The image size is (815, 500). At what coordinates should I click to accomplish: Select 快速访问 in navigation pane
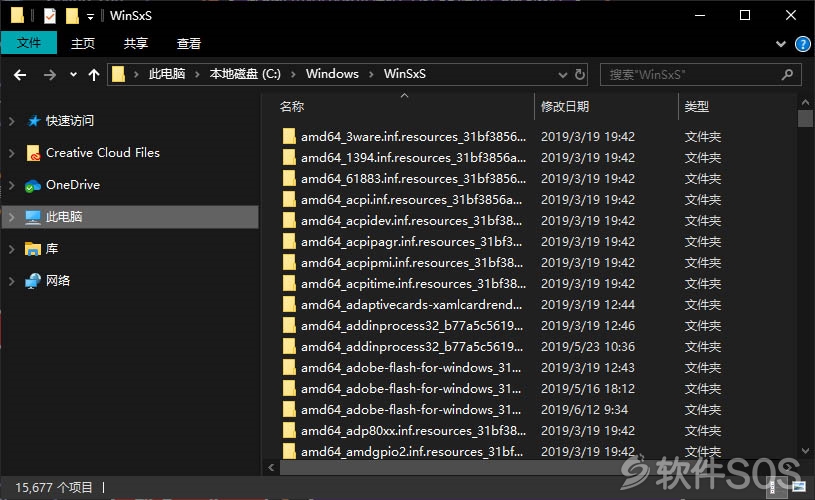70,121
